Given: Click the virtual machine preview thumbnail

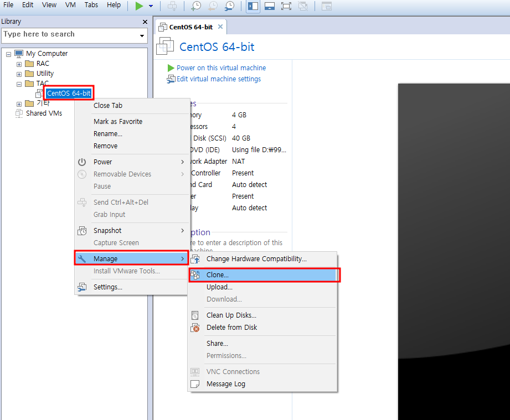Looking at the screenshot, I should [454, 252].
